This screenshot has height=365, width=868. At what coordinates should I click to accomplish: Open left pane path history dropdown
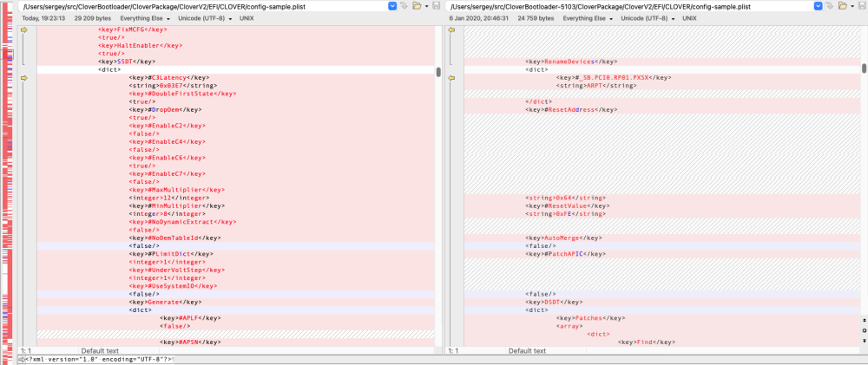point(392,6)
